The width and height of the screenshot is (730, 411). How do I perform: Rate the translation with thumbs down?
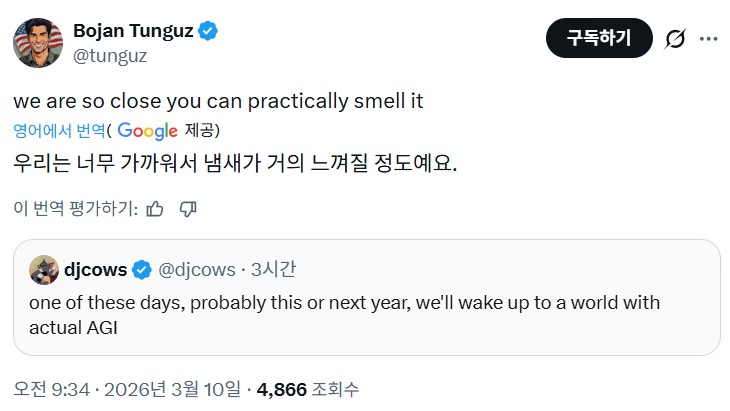click(188, 209)
